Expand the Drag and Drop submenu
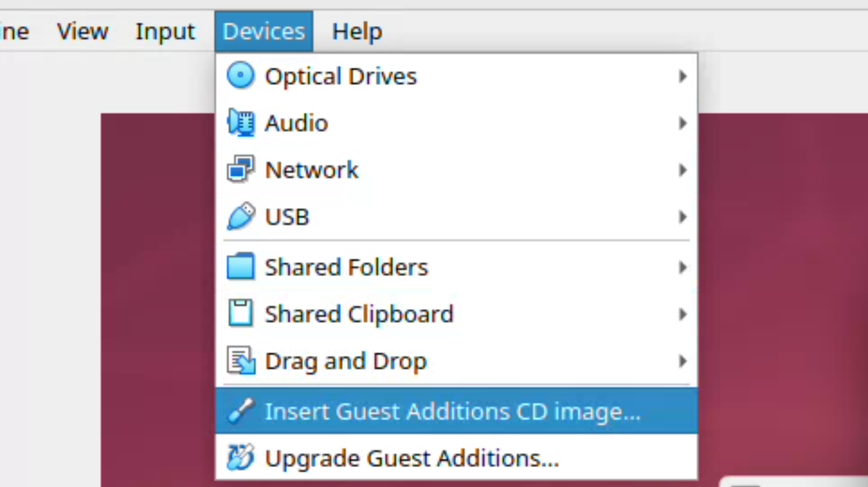Screen dimensions: 868x487 pos(682,360)
